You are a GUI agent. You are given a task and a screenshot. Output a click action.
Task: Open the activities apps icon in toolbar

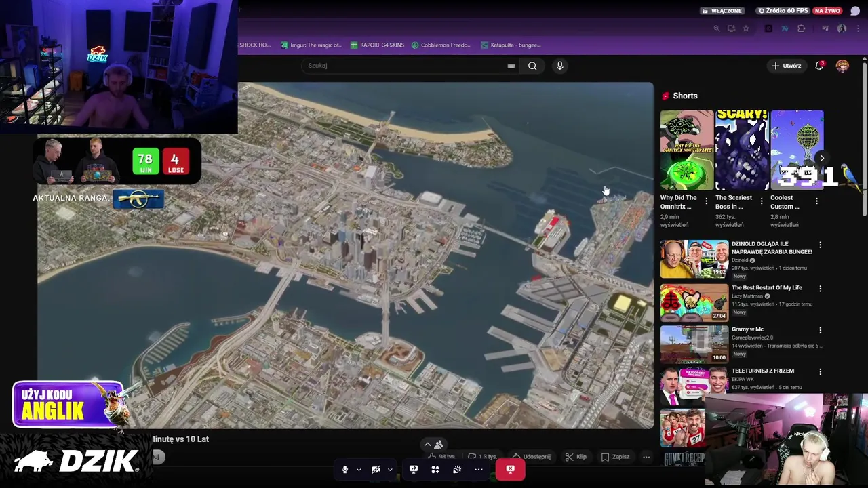tap(435, 469)
